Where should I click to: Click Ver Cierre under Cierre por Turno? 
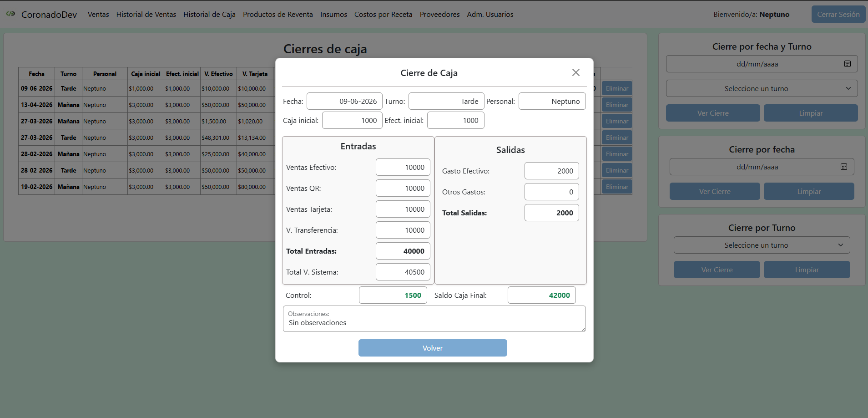pyautogui.click(x=717, y=270)
